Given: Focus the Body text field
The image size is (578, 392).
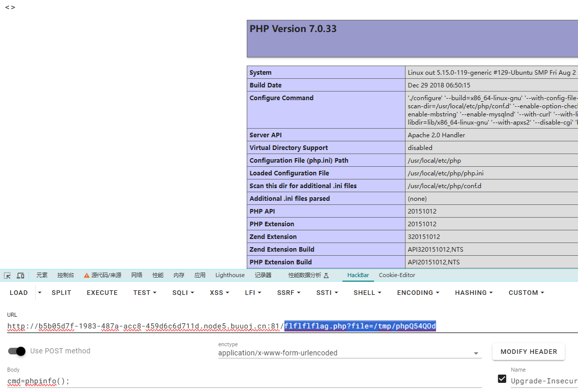Looking at the screenshot, I should click(244, 381).
